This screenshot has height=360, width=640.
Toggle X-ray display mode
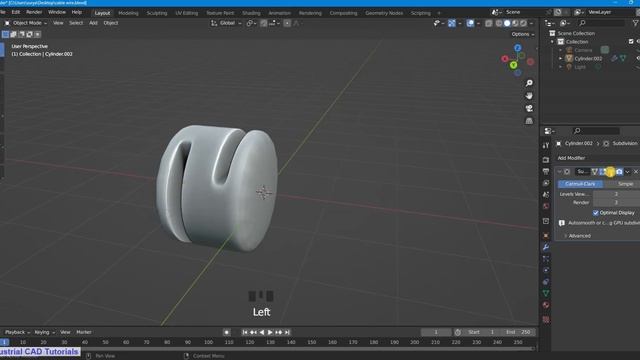coord(489,23)
